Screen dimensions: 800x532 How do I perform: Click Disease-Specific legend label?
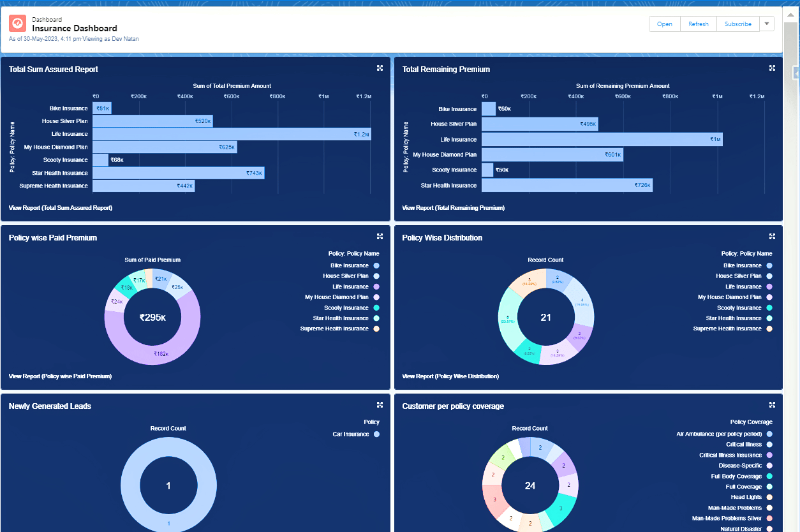(741, 466)
